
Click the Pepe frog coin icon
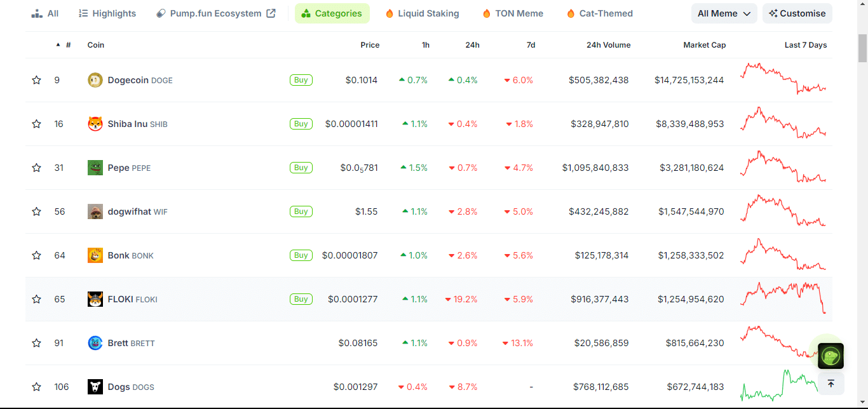coord(95,168)
